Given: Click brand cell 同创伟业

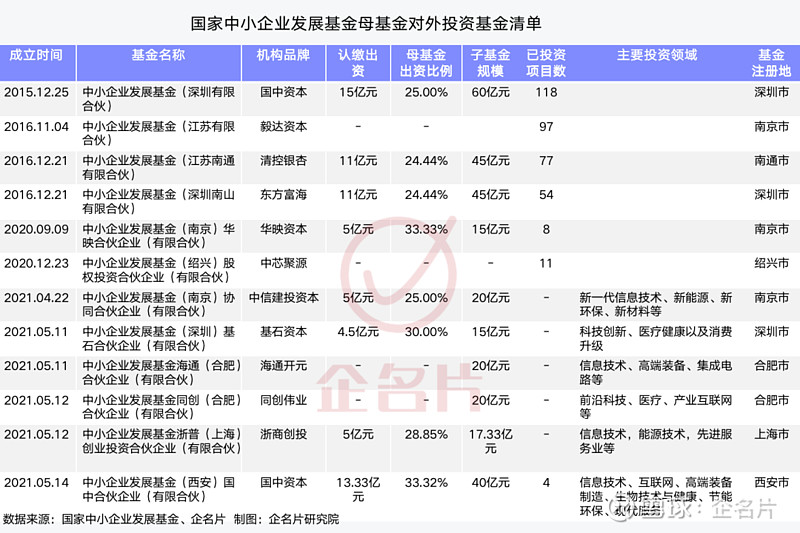Looking at the screenshot, I should tap(283, 400).
